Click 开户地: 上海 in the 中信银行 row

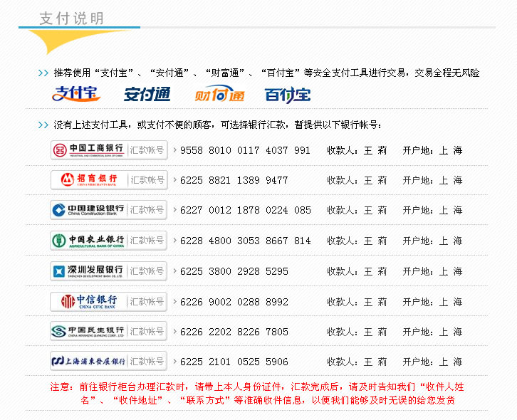pos(432,302)
